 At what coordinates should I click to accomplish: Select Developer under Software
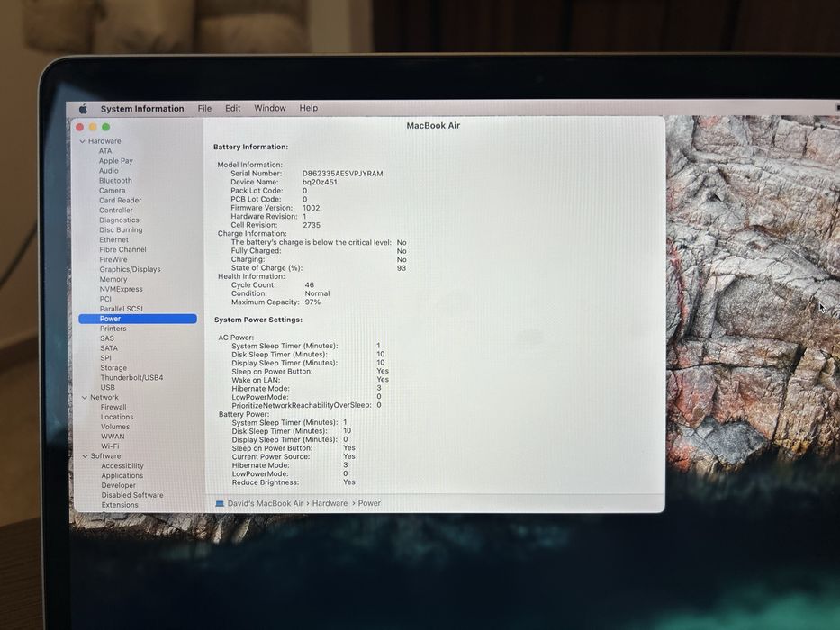[119, 485]
